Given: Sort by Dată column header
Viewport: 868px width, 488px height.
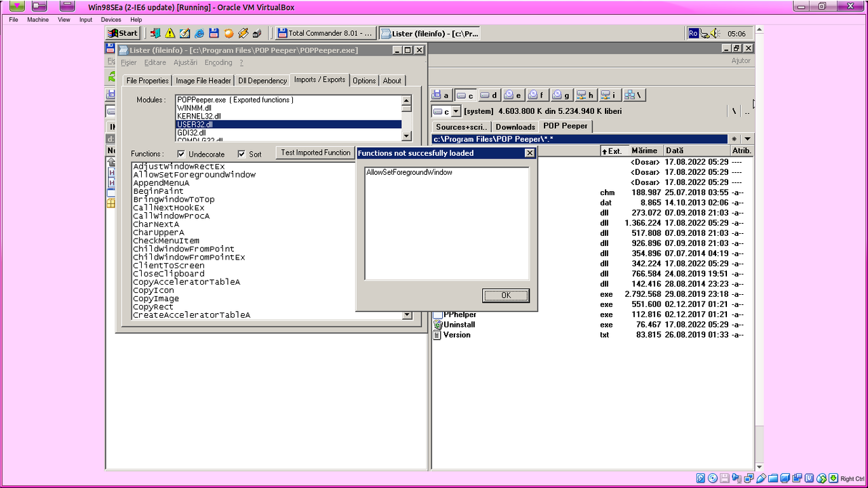Looking at the screenshot, I should pyautogui.click(x=696, y=150).
